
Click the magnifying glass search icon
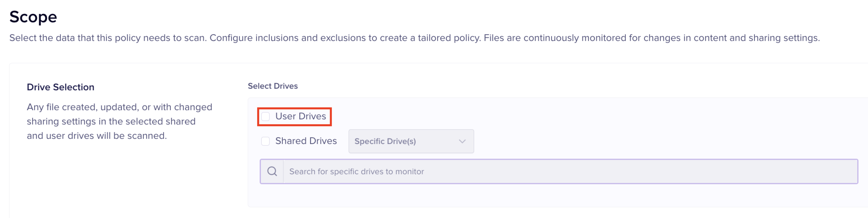[272, 171]
